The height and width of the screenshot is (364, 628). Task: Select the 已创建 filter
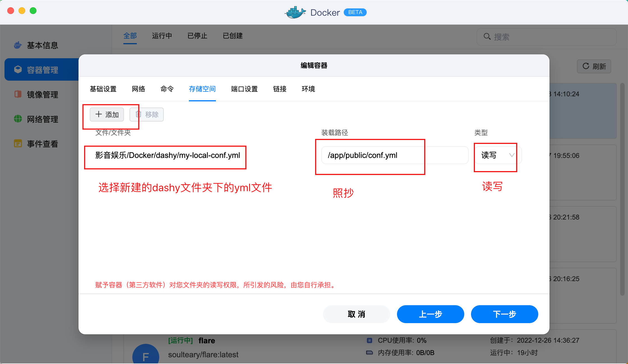pyautogui.click(x=232, y=36)
